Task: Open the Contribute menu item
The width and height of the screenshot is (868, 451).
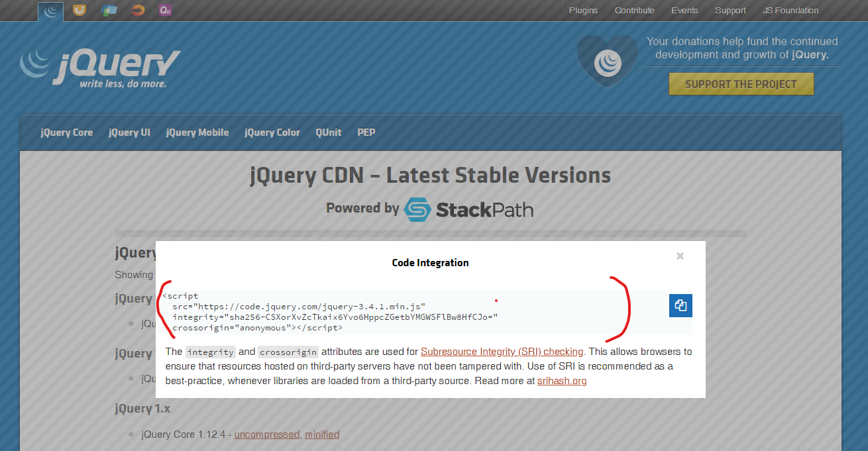Action: tap(634, 10)
